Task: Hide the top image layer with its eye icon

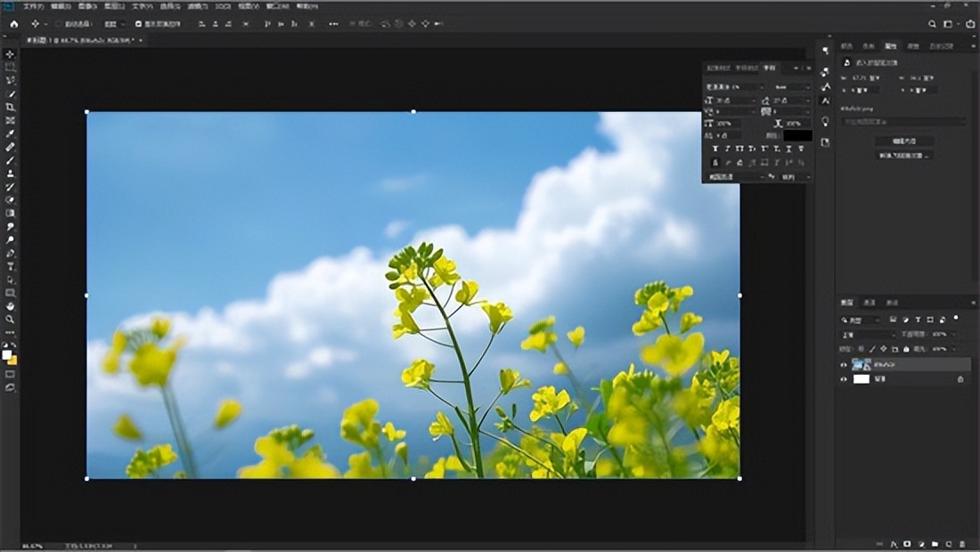Action: coord(844,365)
